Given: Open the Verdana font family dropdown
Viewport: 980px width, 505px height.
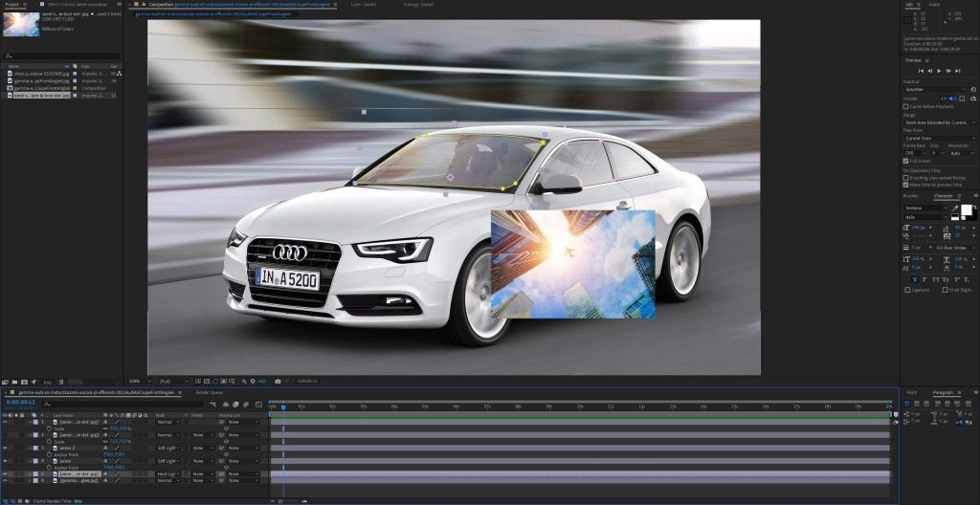Looking at the screenshot, I should (925, 209).
